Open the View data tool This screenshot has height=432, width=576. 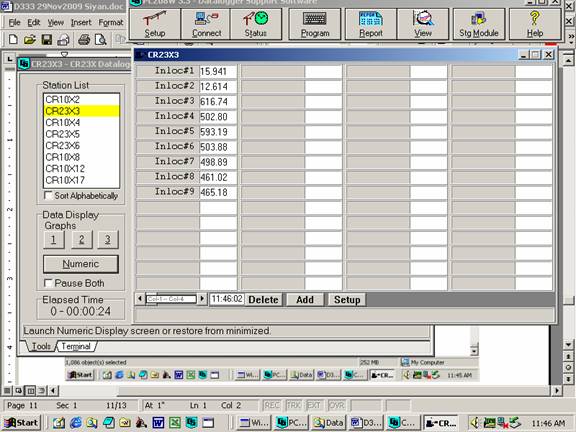423,24
